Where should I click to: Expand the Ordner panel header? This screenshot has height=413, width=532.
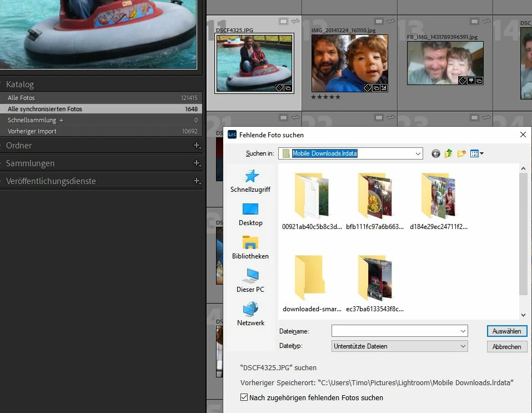19,146
